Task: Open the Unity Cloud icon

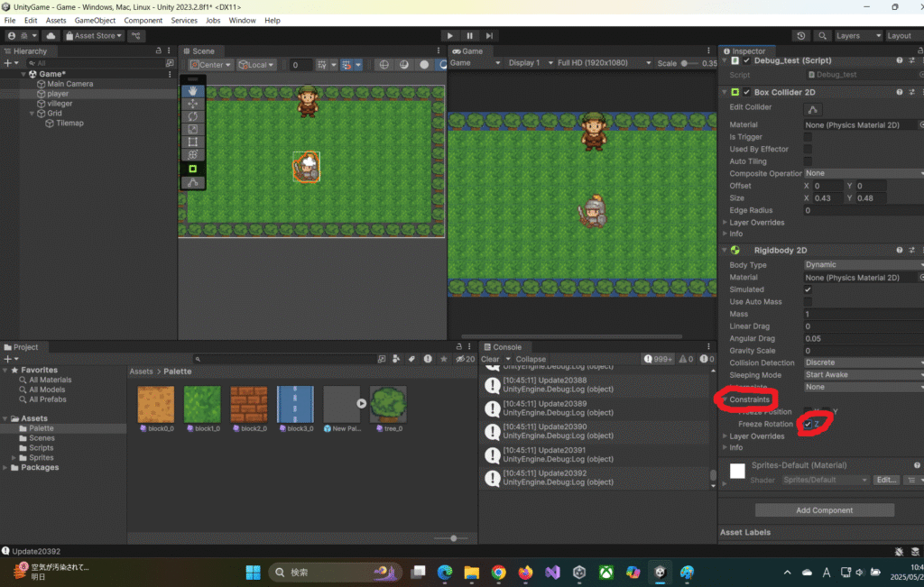Action: 51,36
